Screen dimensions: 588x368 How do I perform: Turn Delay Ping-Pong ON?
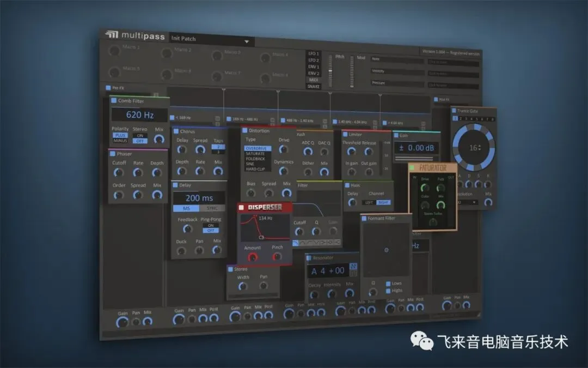coord(211,225)
